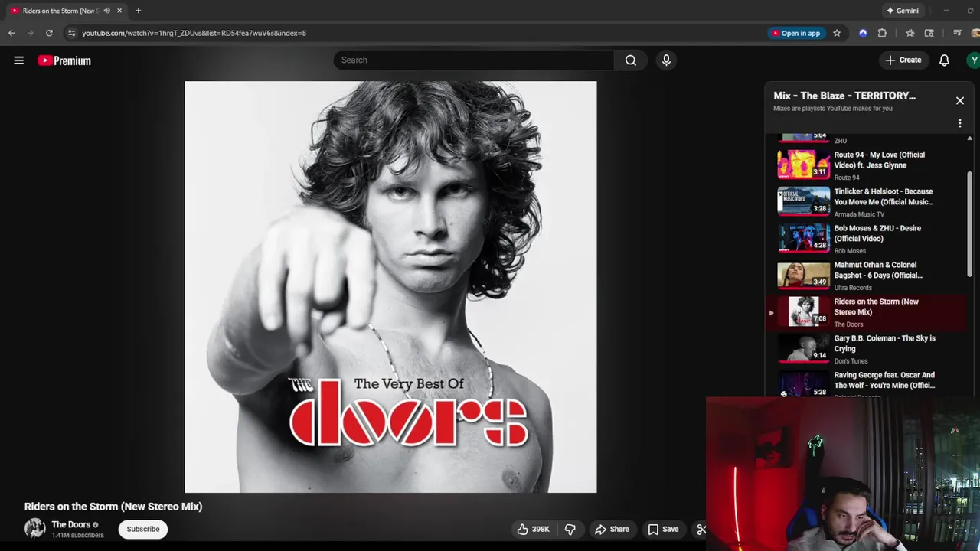Screen dimensions: 980x551
Task: Save the video to a playlist
Action: pyautogui.click(x=663, y=529)
